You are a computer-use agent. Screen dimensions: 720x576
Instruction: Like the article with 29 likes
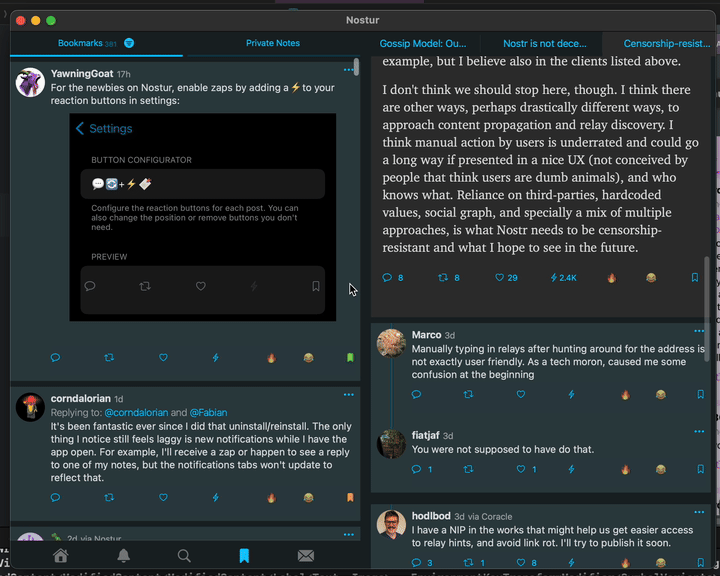point(501,277)
